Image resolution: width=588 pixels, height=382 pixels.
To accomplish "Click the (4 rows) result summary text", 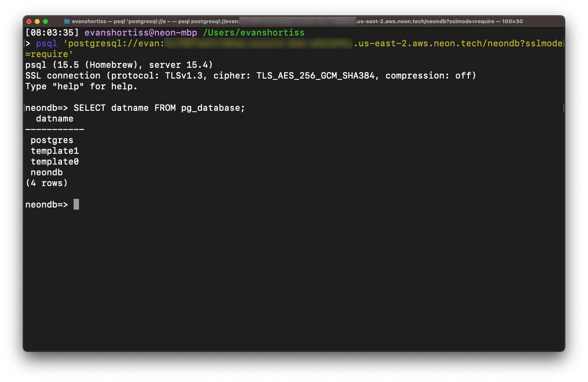I will click(46, 183).
